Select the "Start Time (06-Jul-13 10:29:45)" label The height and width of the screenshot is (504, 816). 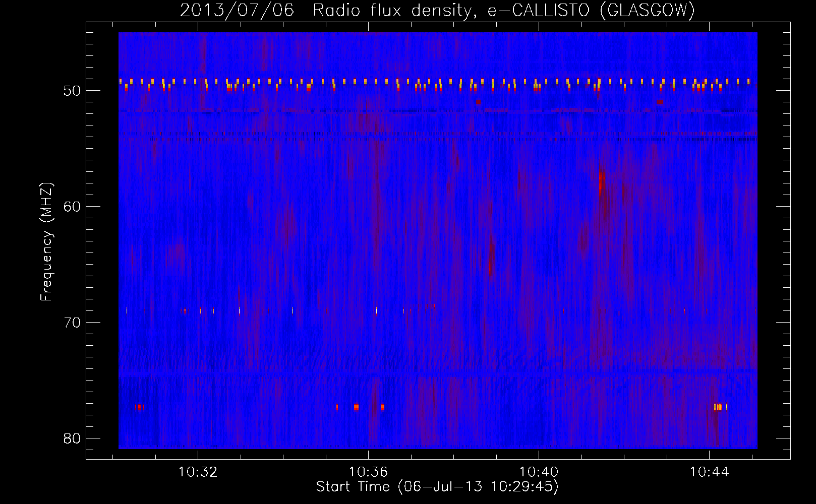click(437, 487)
